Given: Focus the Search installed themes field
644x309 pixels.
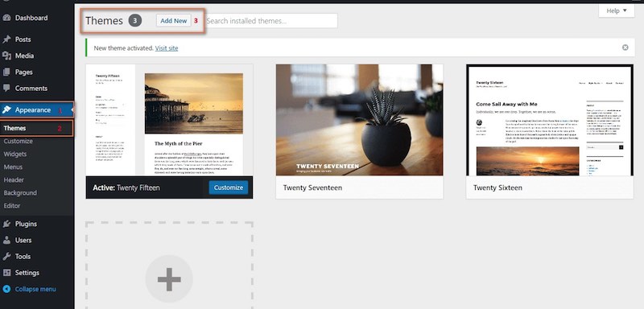Looking at the screenshot, I should pos(271,20).
